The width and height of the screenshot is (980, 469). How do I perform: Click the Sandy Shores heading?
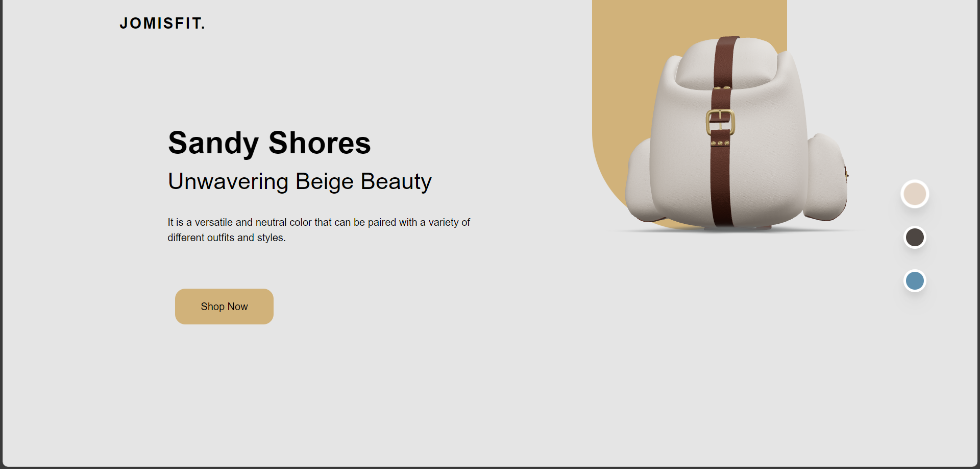tap(269, 143)
